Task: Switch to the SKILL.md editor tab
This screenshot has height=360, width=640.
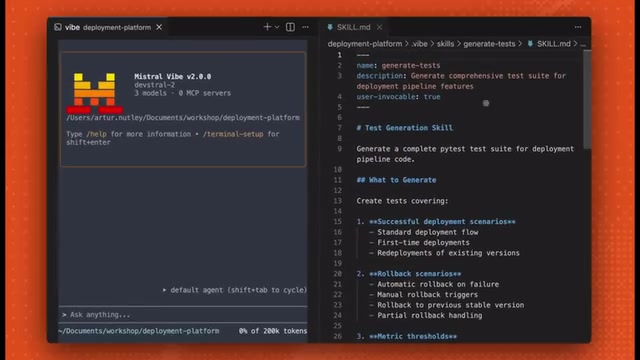Action: (353, 27)
